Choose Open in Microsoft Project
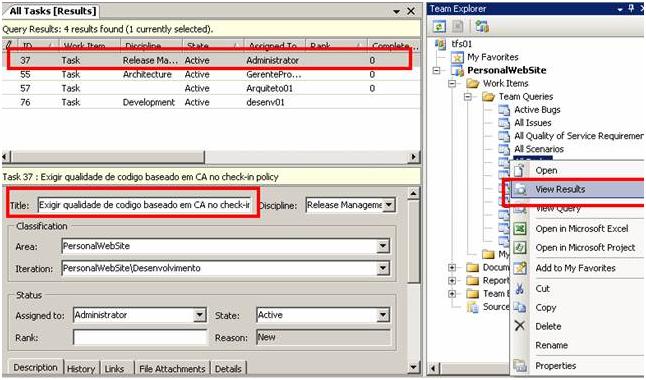The image size is (646, 380). pos(585,247)
